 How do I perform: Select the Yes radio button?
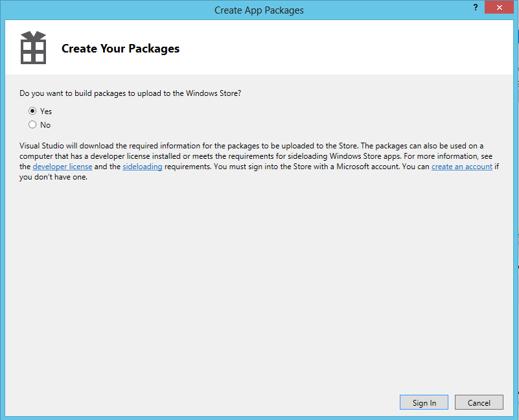click(x=32, y=111)
